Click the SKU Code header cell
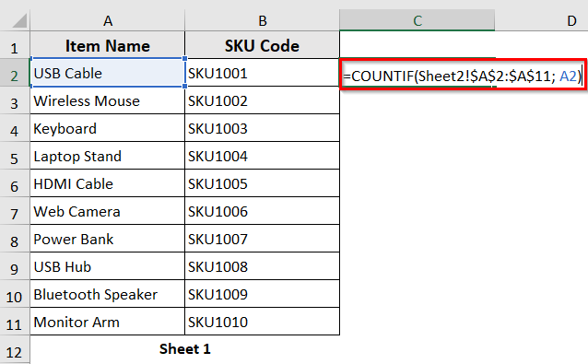This screenshot has width=588, height=364. pos(262,45)
